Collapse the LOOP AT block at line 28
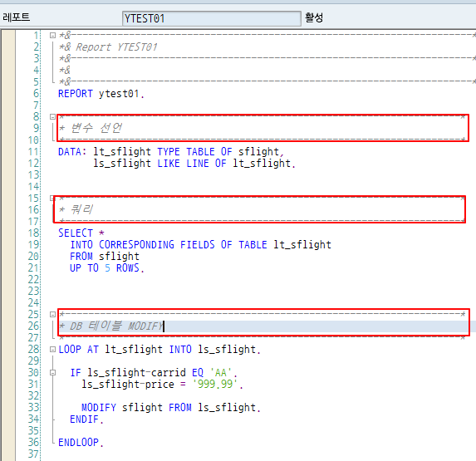This screenshot has width=476, height=461. 53,350
